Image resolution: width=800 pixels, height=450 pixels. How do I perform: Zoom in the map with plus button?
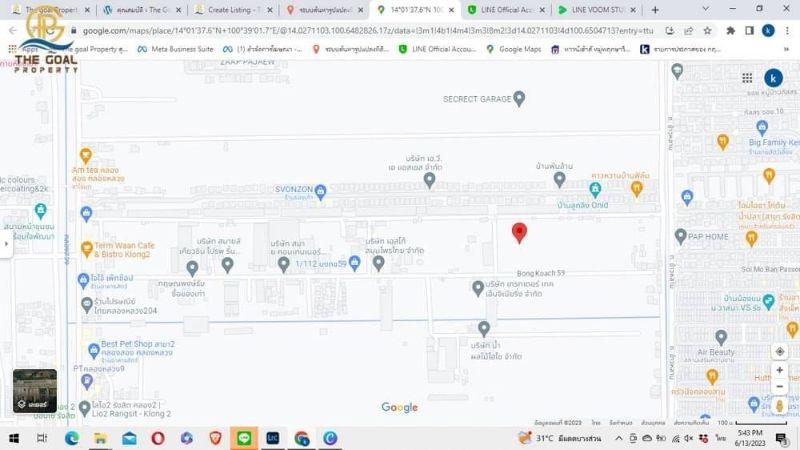[780, 370]
